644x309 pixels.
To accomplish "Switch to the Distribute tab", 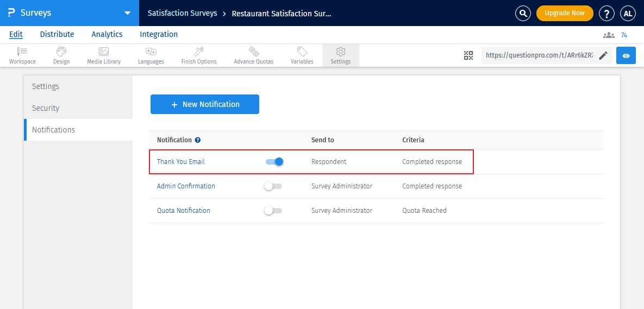I will [x=57, y=34].
